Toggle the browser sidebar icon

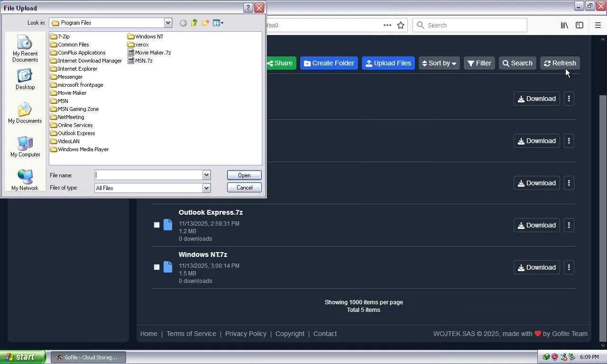(x=579, y=25)
